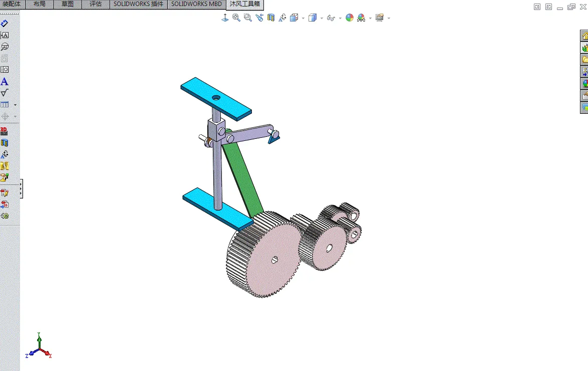This screenshot has height=371, width=588.
Task: Click the tile-left document window button
Action: tap(537, 7)
